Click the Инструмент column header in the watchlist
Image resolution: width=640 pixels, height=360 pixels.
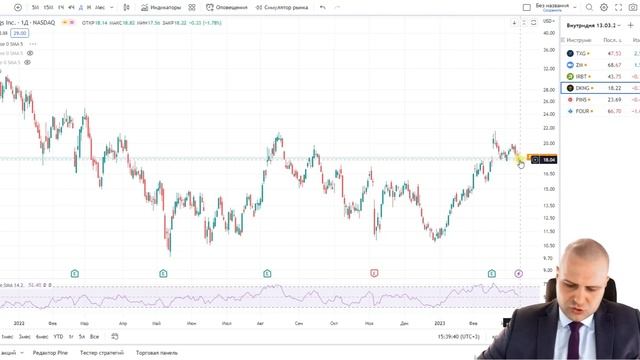(578, 40)
